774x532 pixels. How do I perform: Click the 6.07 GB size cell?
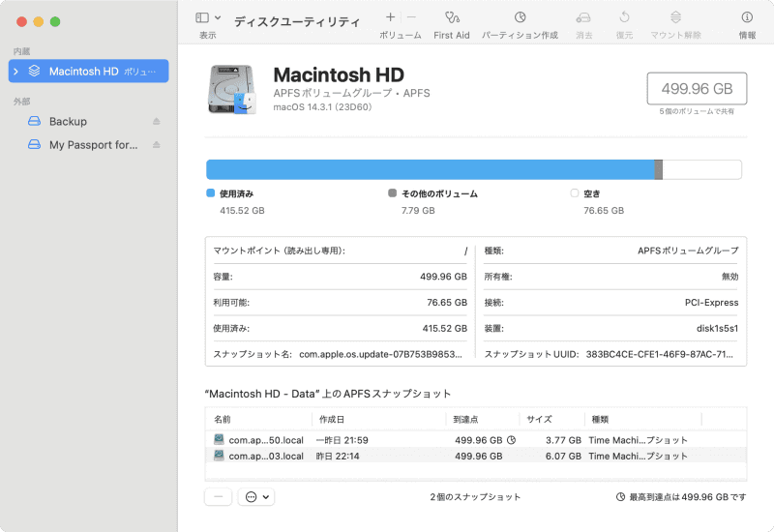(563, 456)
